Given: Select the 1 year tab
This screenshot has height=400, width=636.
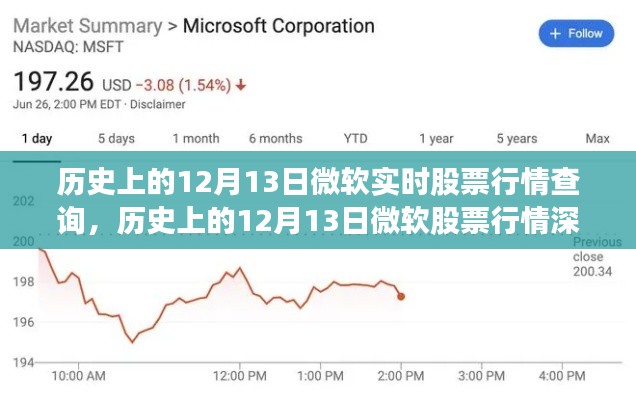Looking at the screenshot, I should pos(436,139).
